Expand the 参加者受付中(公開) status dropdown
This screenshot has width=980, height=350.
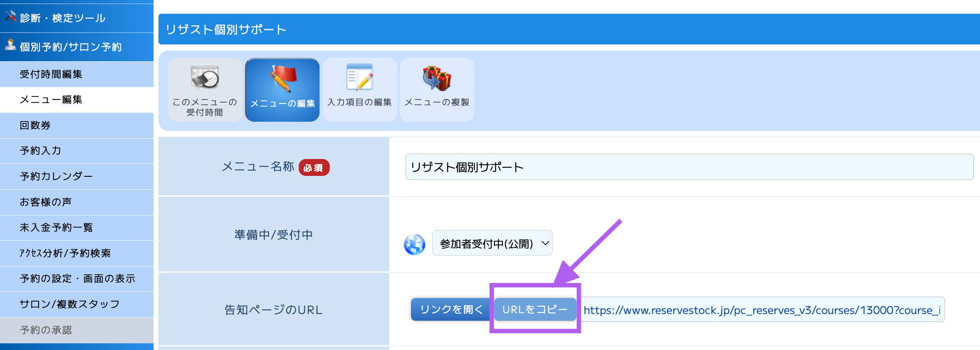click(492, 243)
